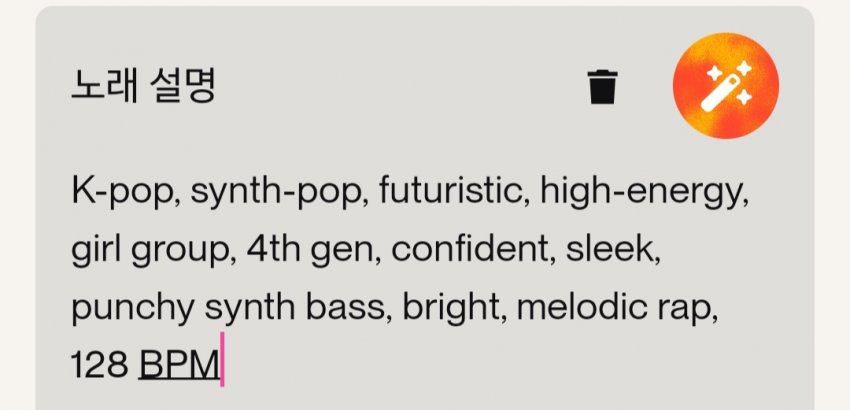850x410 pixels.
Task: Click the trash icon to delete description
Action: point(602,87)
